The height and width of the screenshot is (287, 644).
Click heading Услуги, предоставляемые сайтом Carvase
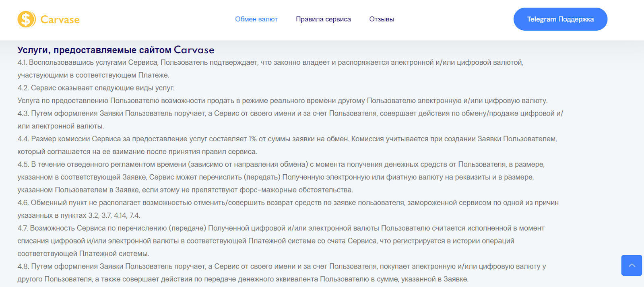pyautogui.click(x=116, y=50)
